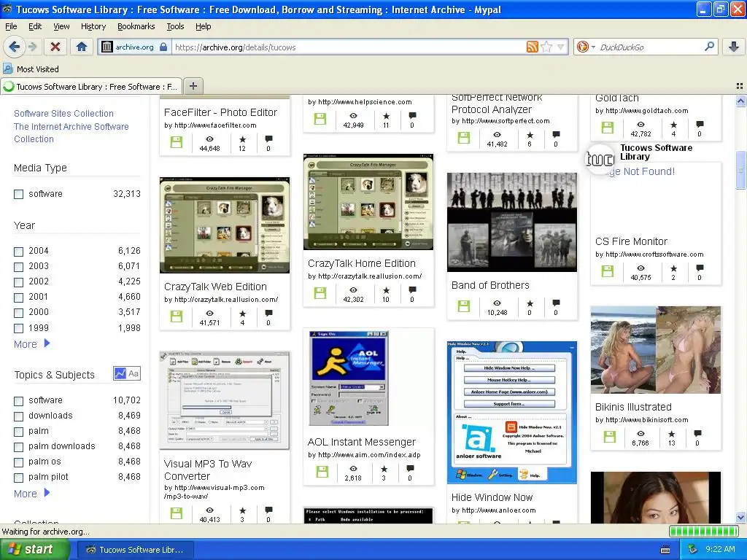The width and height of the screenshot is (747, 560).
Task: Check the 1999 year filter
Action: [x=18, y=328]
